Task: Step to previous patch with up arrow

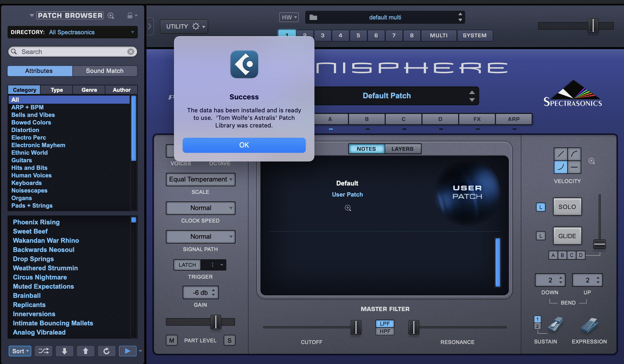Action: (86, 351)
